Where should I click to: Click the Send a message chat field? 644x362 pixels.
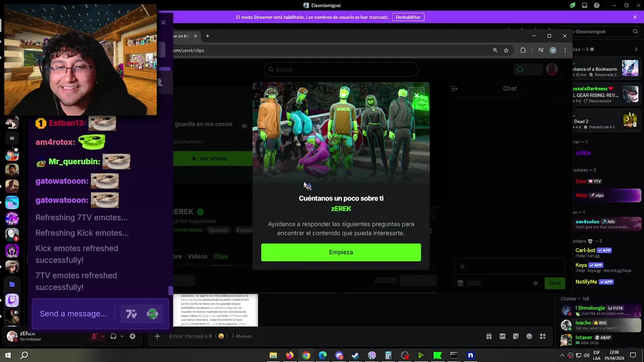pos(73,314)
